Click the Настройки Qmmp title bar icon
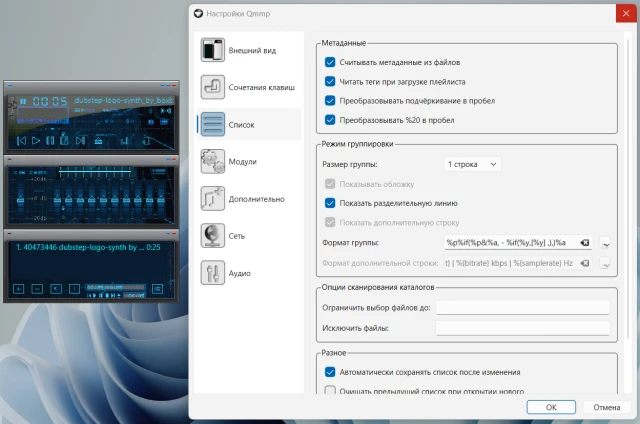 tap(198, 13)
